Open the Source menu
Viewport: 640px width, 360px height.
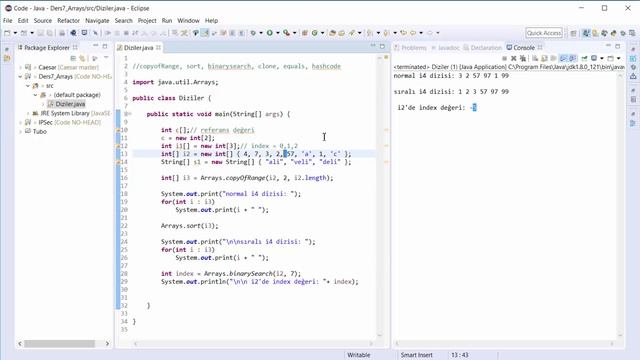click(42, 20)
